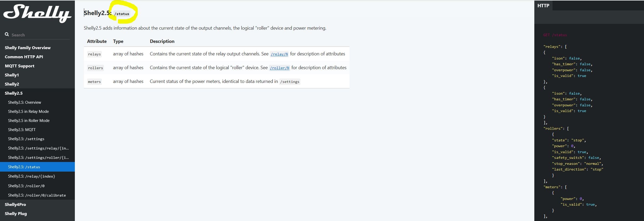Open Shelly2.5: /settings/roller/{index} entry
This screenshot has width=644, height=221.
coord(38,158)
